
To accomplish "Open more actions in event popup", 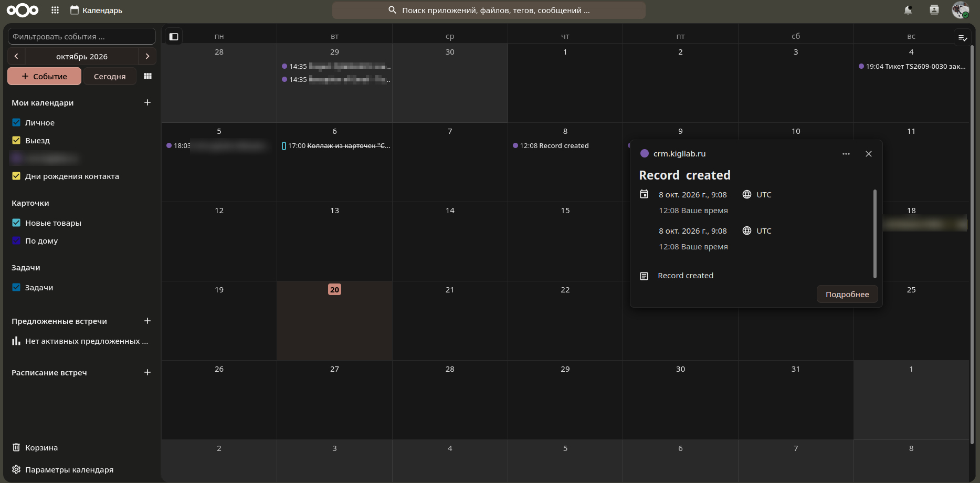I will coord(846,154).
